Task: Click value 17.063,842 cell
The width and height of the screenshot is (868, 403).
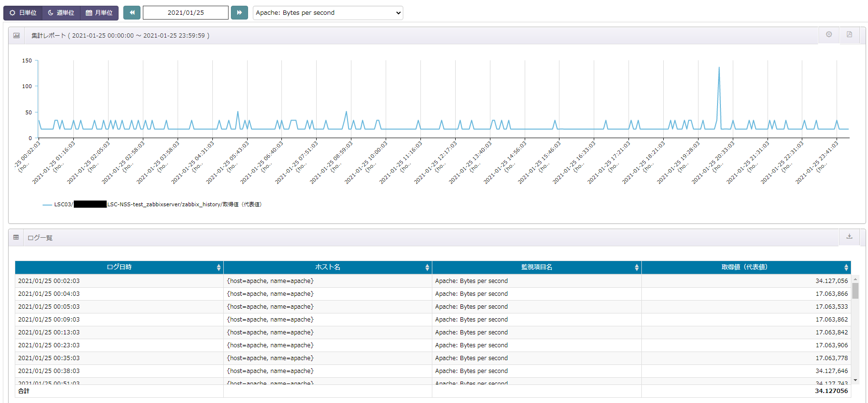Action: [x=831, y=332]
